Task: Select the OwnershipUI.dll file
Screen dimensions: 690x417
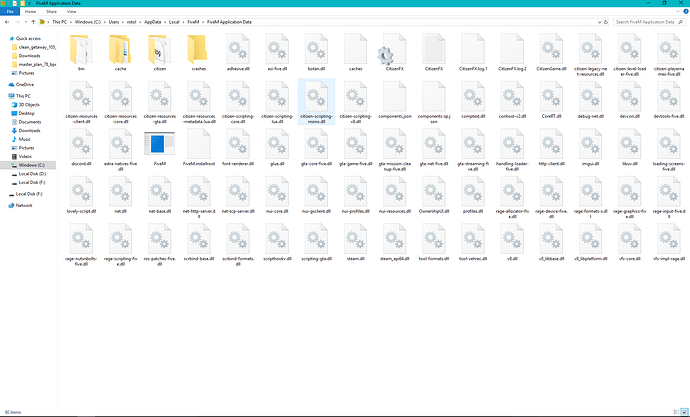Action: click(x=434, y=195)
